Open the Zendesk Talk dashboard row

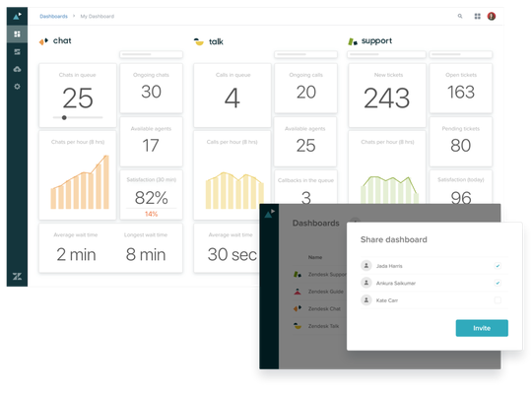pyautogui.click(x=319, y=326)
